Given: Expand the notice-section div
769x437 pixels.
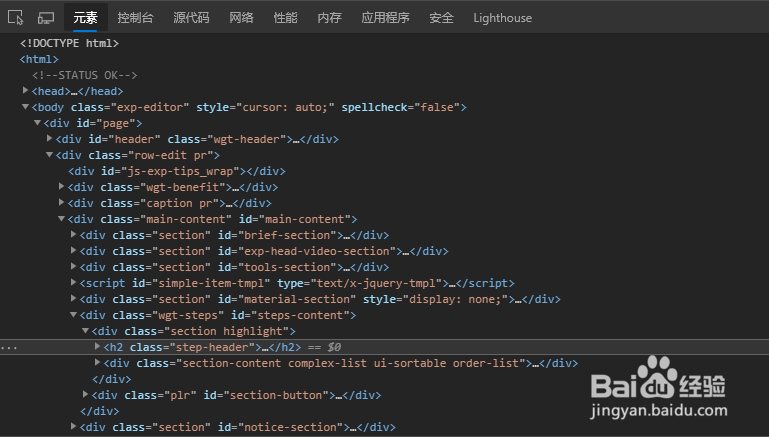Looking at the screenshot, I should pos(74,427).
